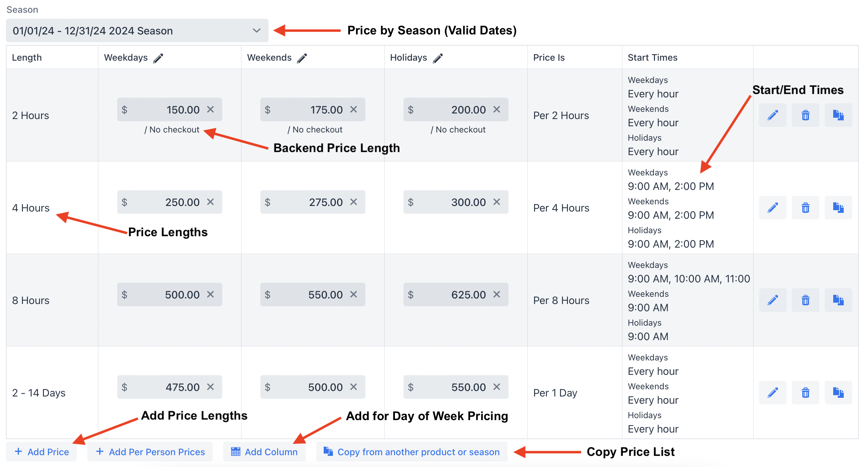
Task: Duplicate the 8 Hours price row
Action: click(838, 300)
